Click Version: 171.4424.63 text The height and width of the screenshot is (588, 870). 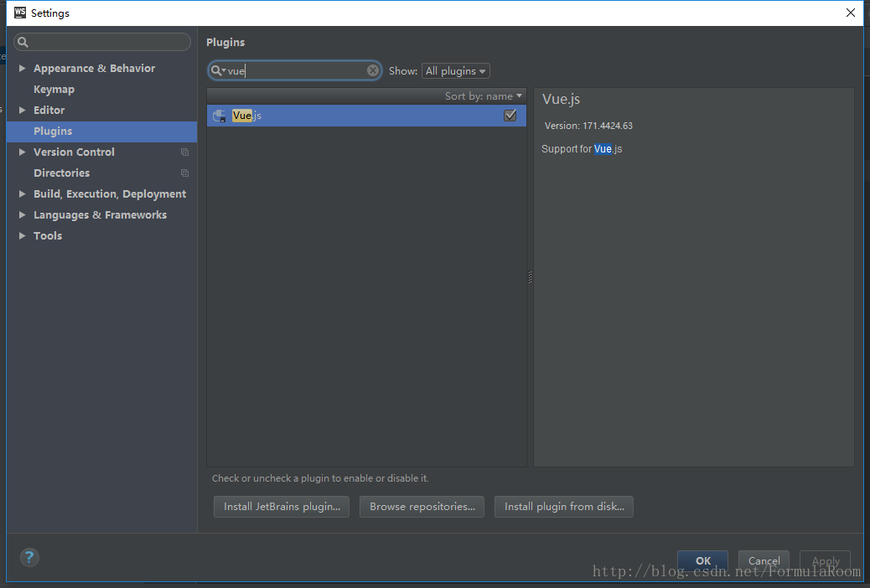[x=588, y=126]
